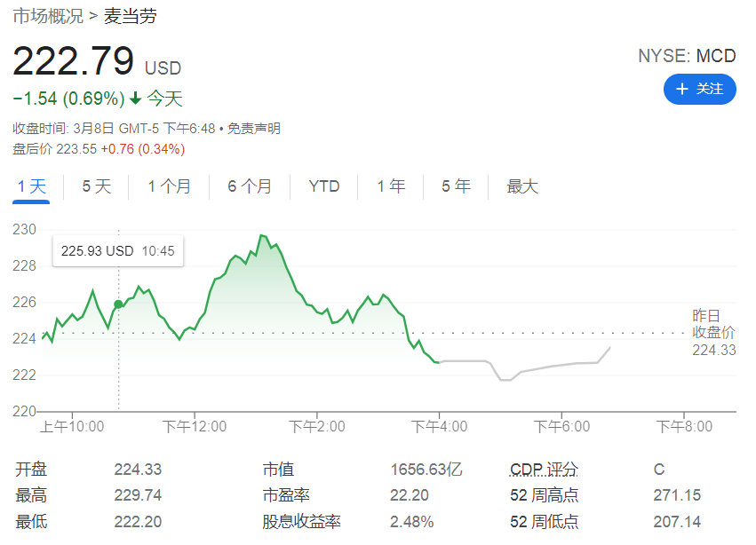Click the 免责声明 disclaimer link
This screenshot has height=545, width=756.
(x=253, y=129)
